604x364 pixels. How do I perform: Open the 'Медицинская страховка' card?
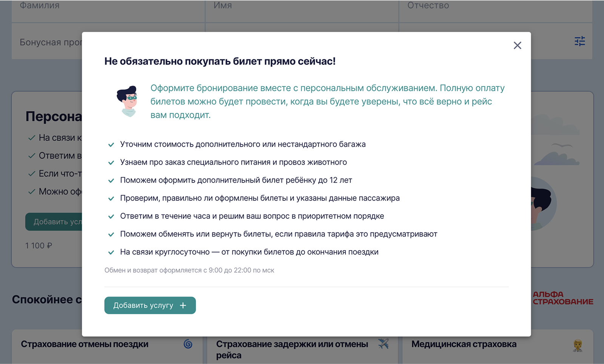498,347
